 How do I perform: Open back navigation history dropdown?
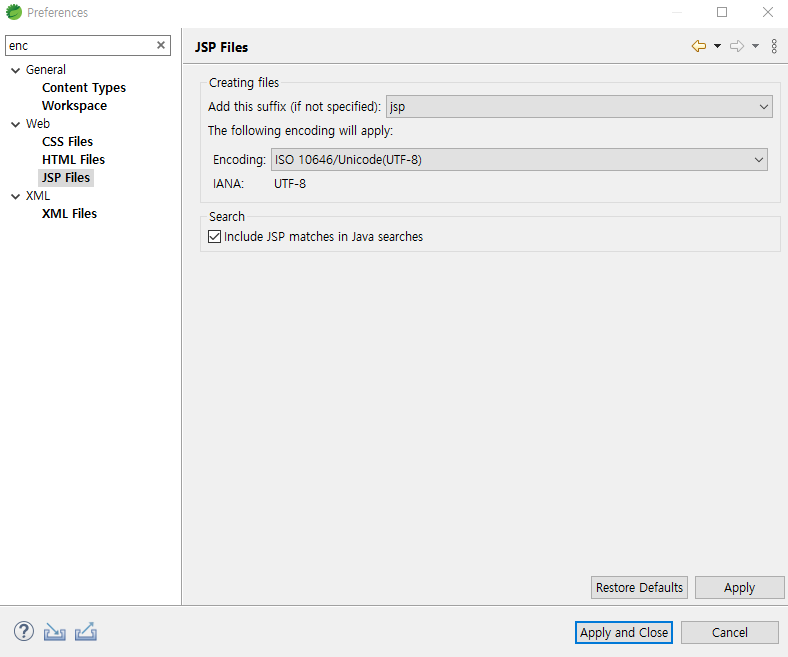point(718,46)
